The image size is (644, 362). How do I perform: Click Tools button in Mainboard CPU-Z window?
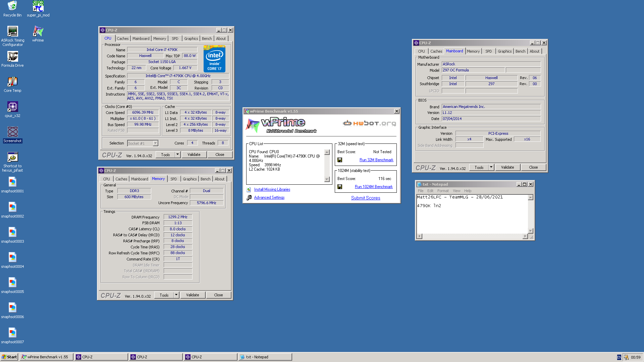click(479, 167)
